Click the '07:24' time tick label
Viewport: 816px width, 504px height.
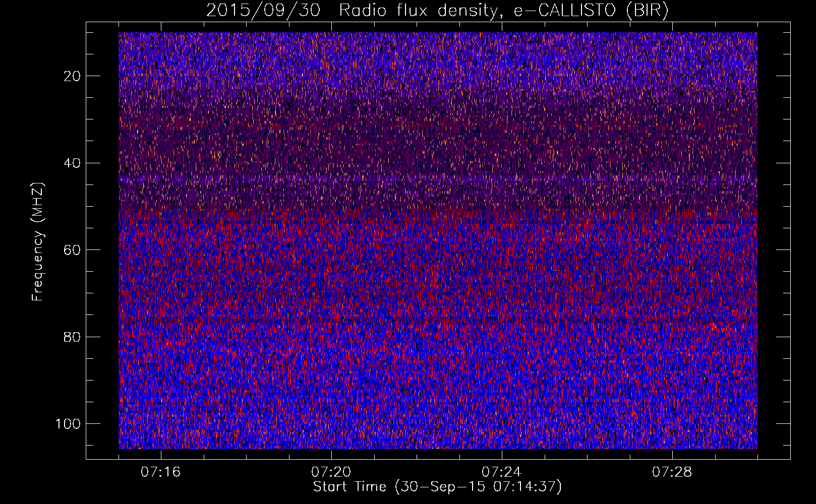click(x=501, y=472)
